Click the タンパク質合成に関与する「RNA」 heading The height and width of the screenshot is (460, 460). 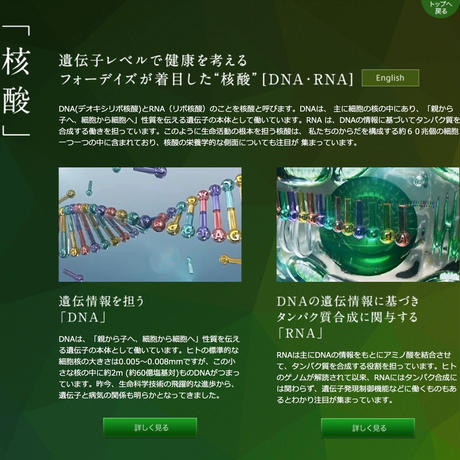[347, 317]
